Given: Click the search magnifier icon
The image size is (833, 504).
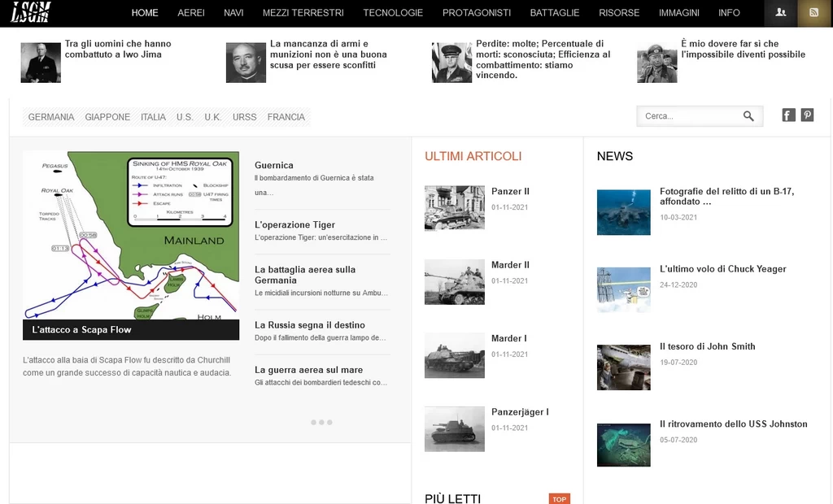Looking at the screenshot, I should click(x=748, y=116).
